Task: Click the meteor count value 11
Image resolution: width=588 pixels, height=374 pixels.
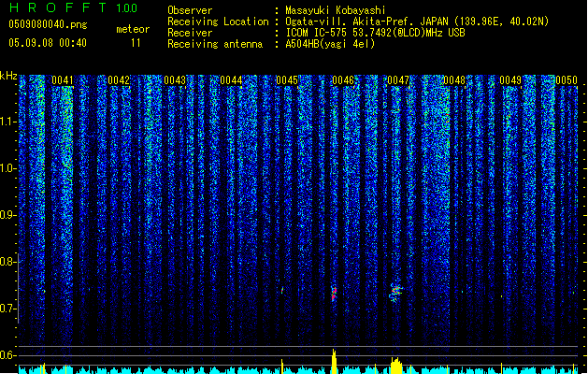Action: coord(136,43)
